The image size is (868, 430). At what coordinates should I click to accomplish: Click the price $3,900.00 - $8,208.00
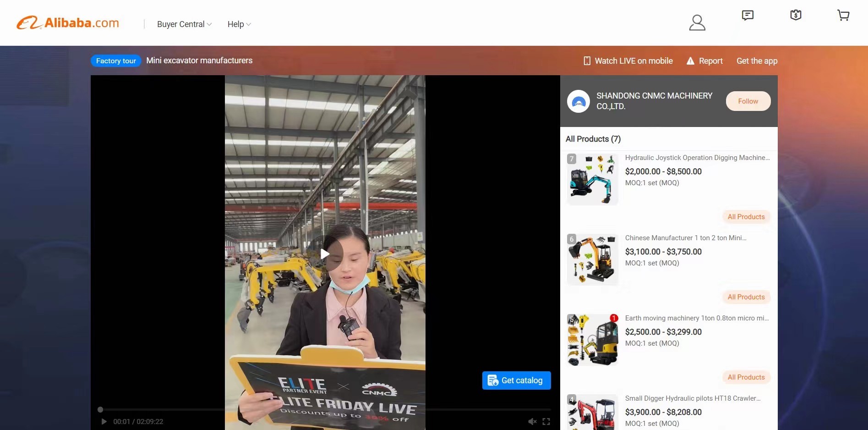pyautogui.click(x=663, y=412)
